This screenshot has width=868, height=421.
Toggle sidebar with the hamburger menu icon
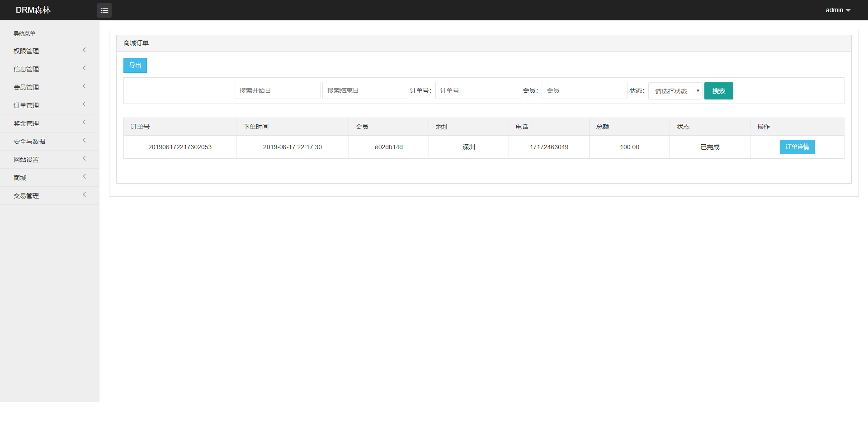point(104,10)
